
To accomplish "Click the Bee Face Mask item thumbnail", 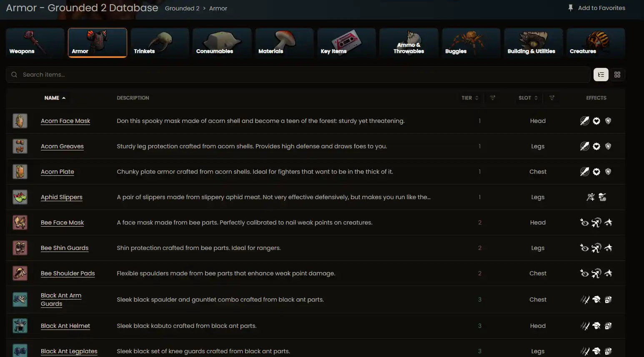I will [x=20, y=222].
